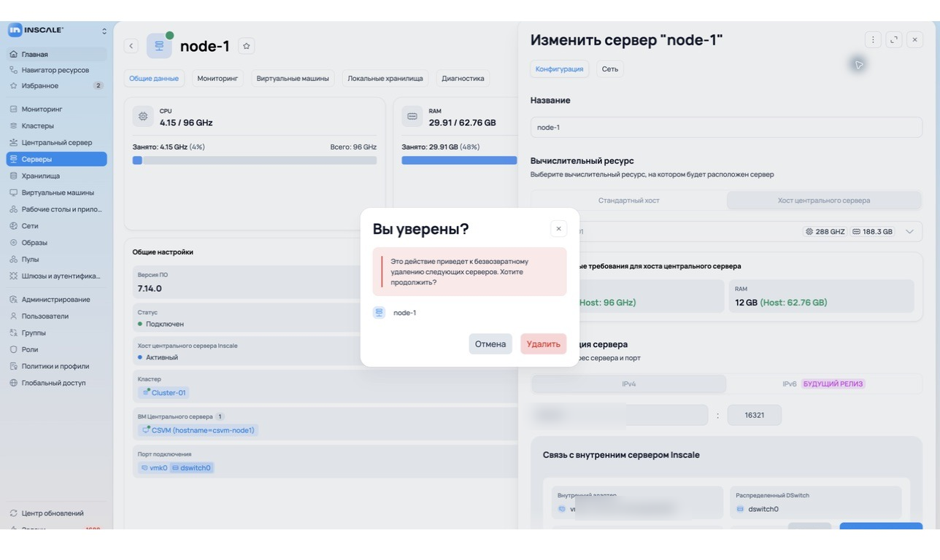Close the Вы уверены? dialog
The height and width of the screenshot is (560, 940).
click(x=558, y=229)
